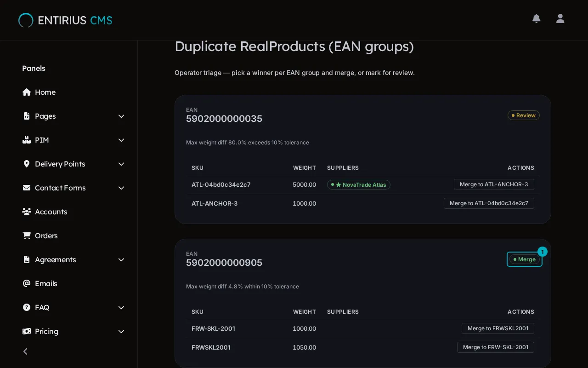
Task: Expand the FAQ submenu chevron
Action: coord(121,307)
